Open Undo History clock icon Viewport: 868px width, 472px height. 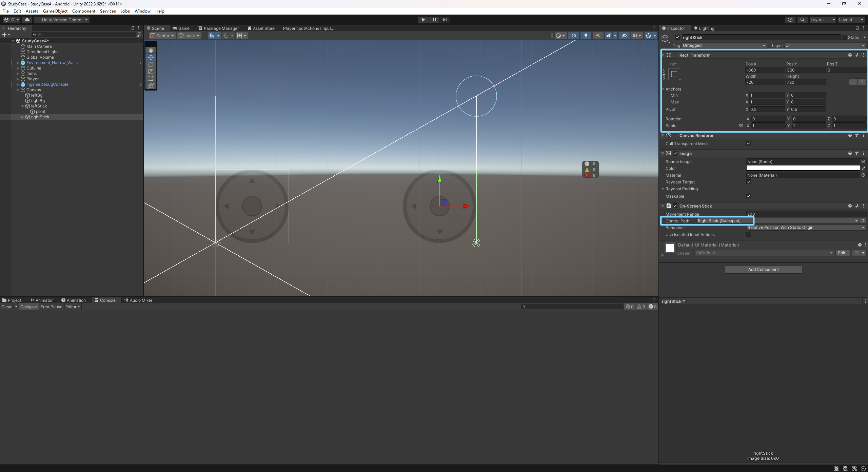[790, 20]
